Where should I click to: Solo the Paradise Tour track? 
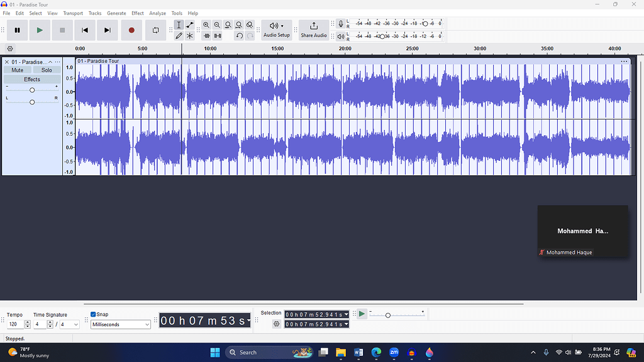coord(46,70)
